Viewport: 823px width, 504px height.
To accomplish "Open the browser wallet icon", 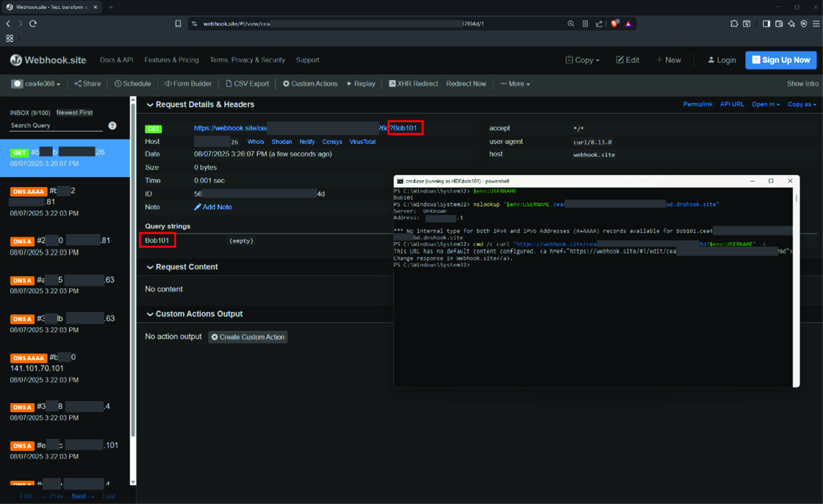I will pyautogui.click(x=778, y=23).
